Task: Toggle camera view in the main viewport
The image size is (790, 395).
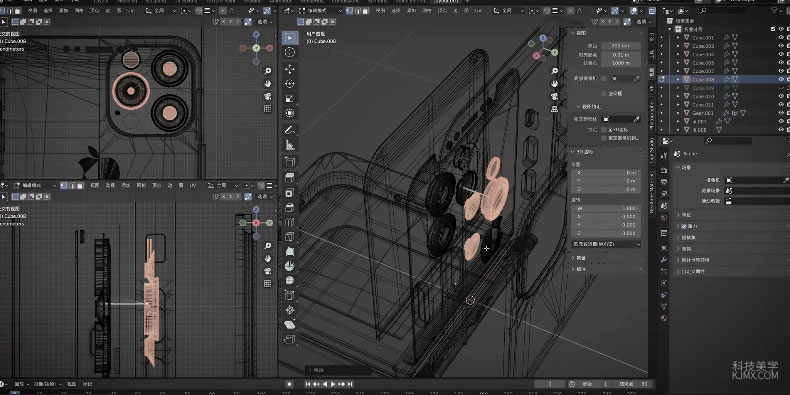Action: click(555, 96)
